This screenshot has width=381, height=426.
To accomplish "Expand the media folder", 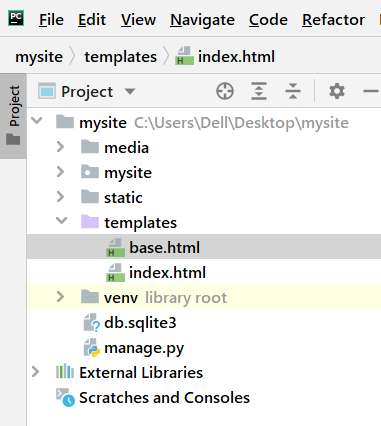I will click(x=60, y=147).
